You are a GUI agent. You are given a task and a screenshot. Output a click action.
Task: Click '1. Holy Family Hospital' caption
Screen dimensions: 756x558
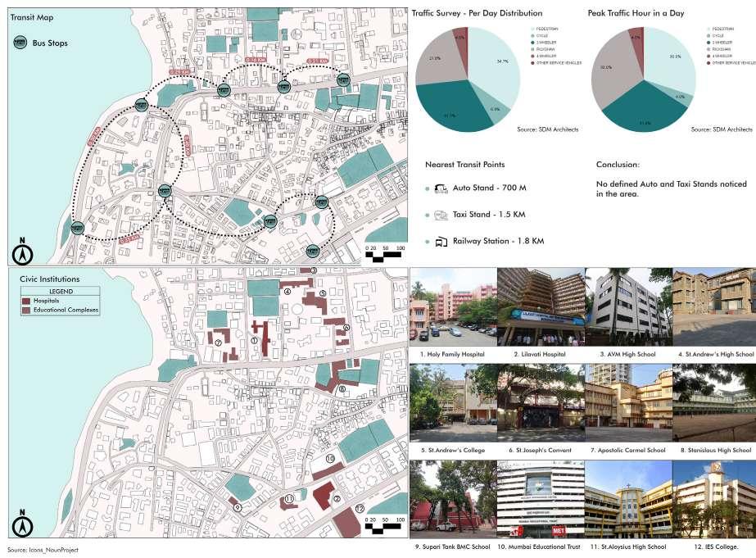coord(452,354)
